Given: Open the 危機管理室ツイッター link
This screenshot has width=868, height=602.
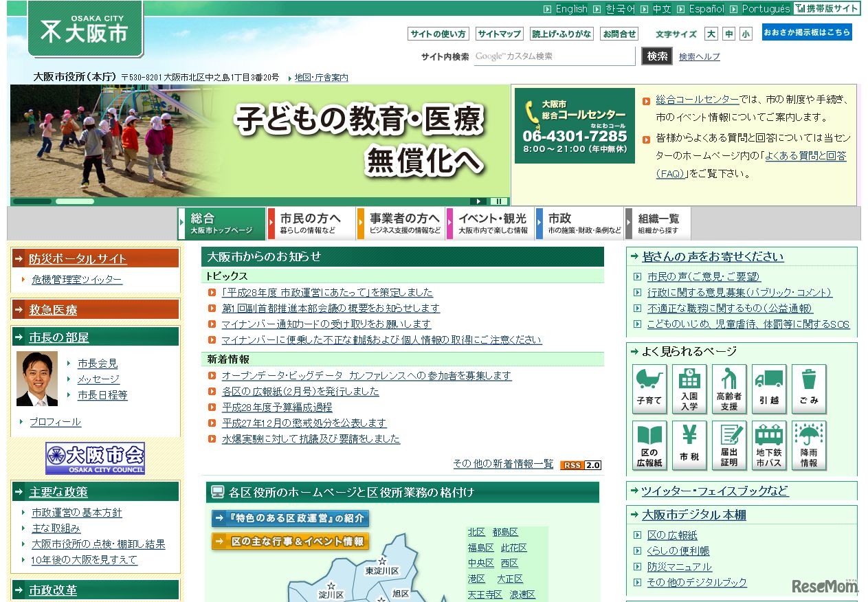Looking at the screenshot, I should (77, 280).
